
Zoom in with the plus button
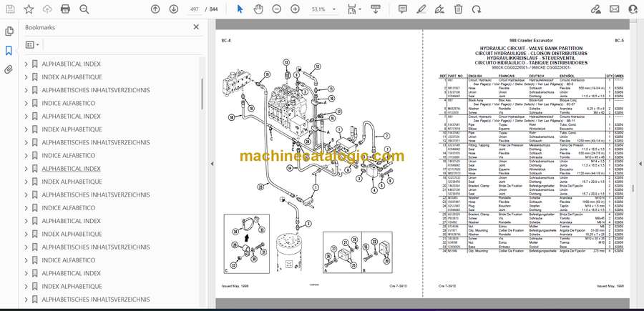[296, 9]
